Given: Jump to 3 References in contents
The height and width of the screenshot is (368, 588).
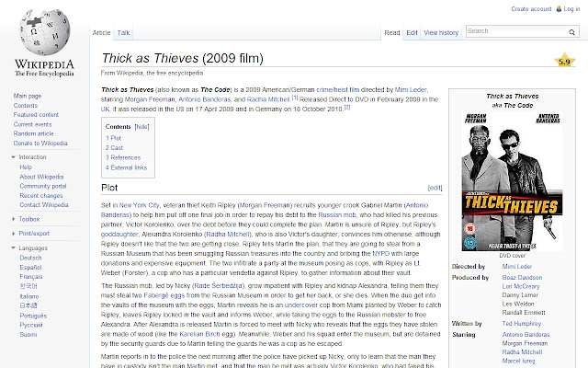Looking at the screenshot, I should point(123,157).
